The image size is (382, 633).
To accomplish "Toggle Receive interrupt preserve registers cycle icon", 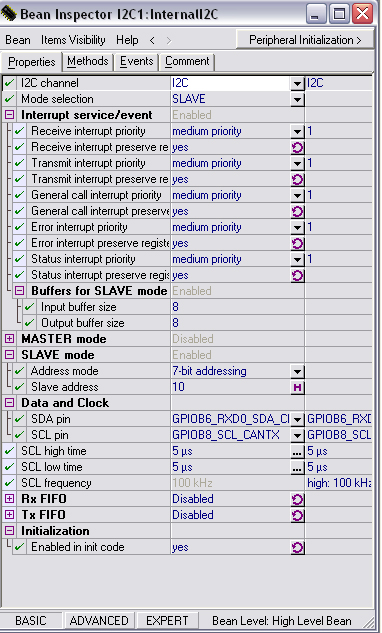I will coord(297,147).
